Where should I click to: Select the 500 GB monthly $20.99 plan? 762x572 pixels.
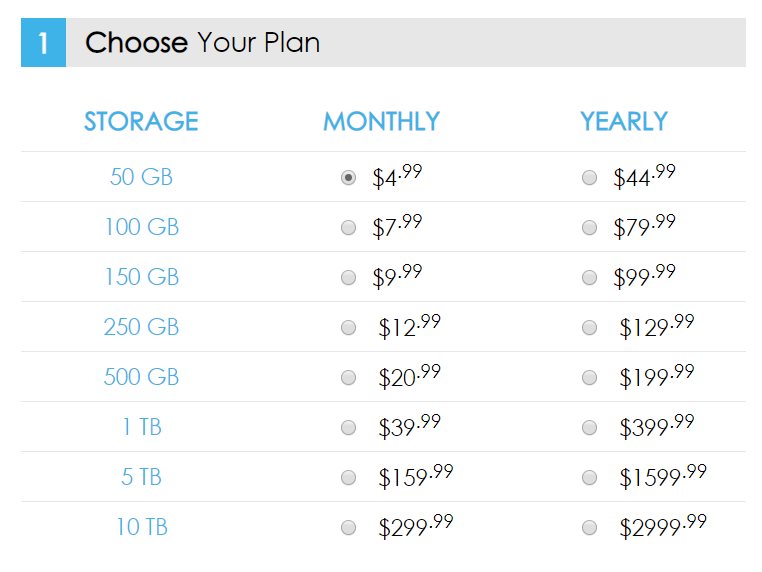[348, 378]
